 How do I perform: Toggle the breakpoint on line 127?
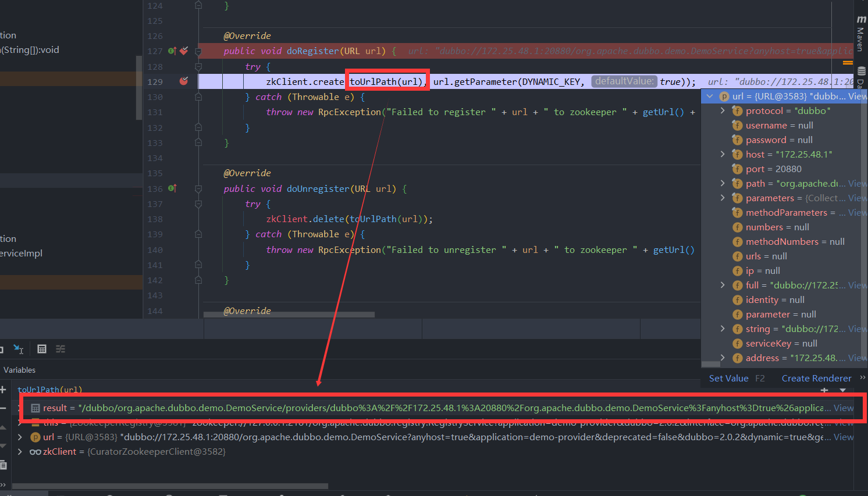coord(184,51)
